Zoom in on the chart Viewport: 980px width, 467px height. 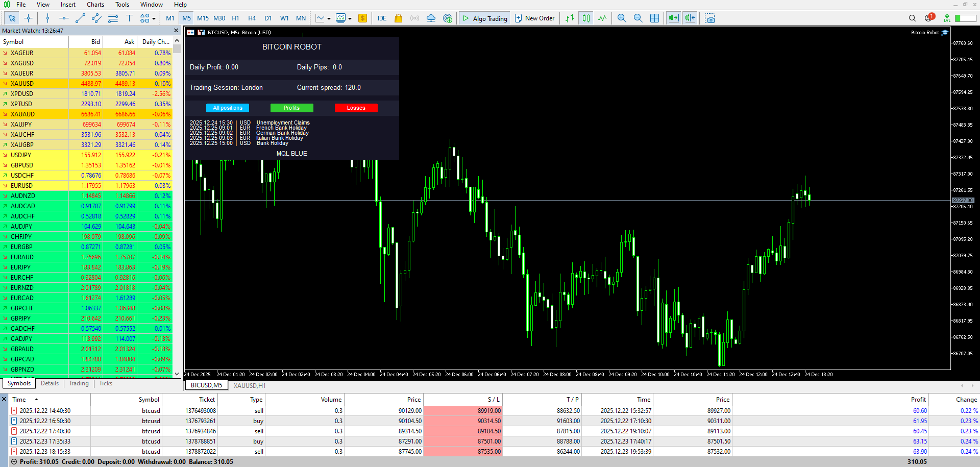pos(622,18)
